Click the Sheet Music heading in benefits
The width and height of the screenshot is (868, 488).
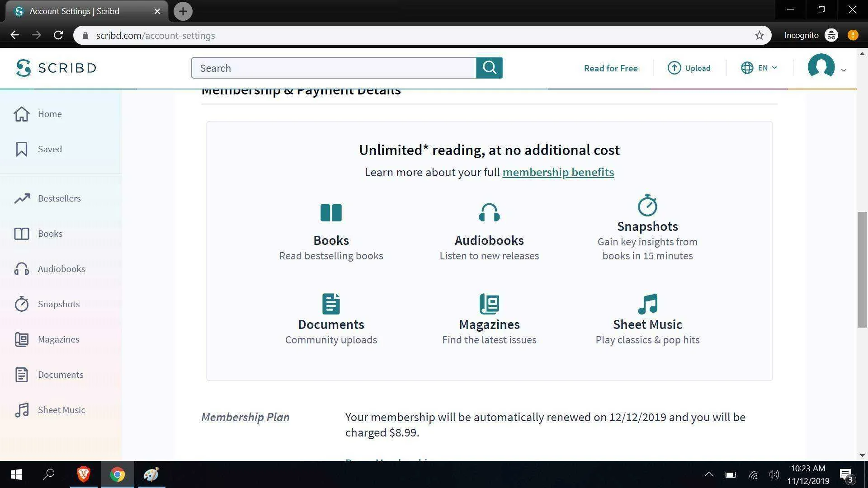[x=647, y=324]
